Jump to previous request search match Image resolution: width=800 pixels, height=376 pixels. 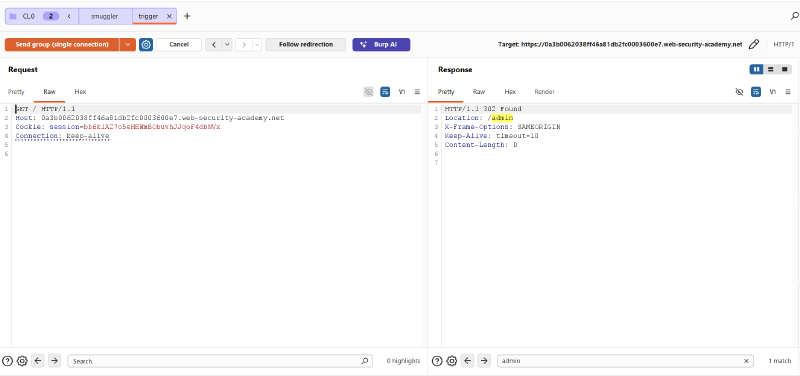tap(38, 361)
